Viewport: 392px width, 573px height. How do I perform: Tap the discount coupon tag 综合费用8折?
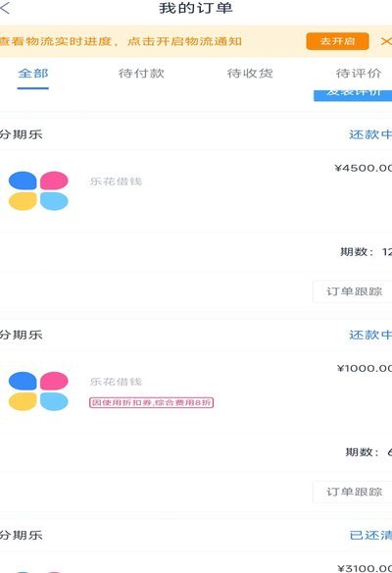pyautogui.click(x=151, y=402)
